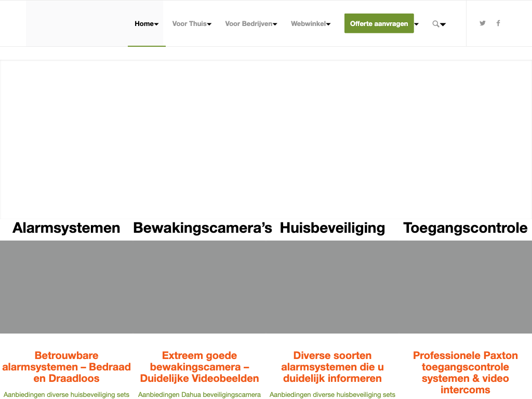Click the green Offerte aanvragen button
This screenshot has width=532, height=399.
tap(379, 23)
